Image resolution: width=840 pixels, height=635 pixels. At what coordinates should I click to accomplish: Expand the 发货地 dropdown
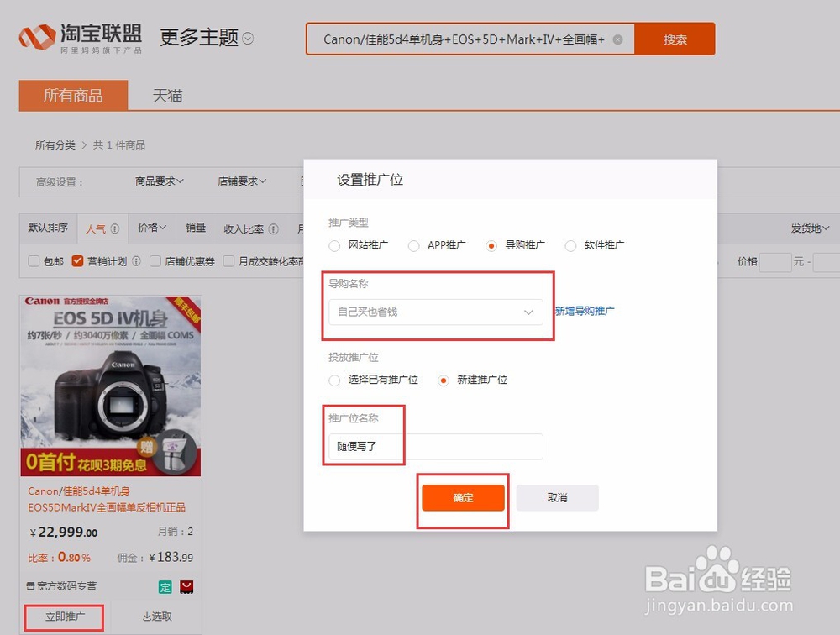point(810,228)
